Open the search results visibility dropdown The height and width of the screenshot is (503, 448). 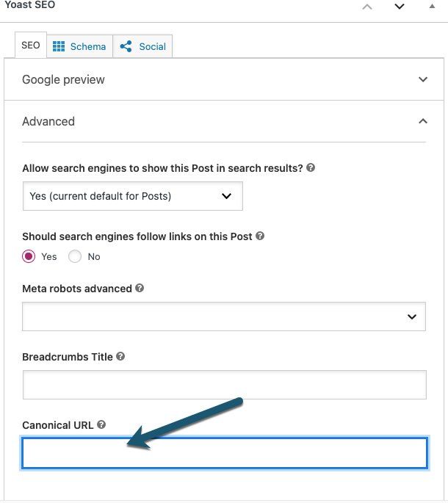click(133, 196)
